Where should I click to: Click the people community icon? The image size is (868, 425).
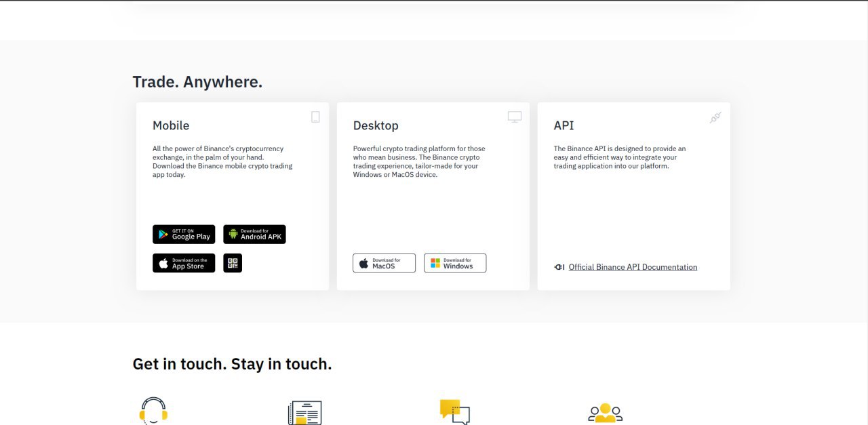[605, 413]
